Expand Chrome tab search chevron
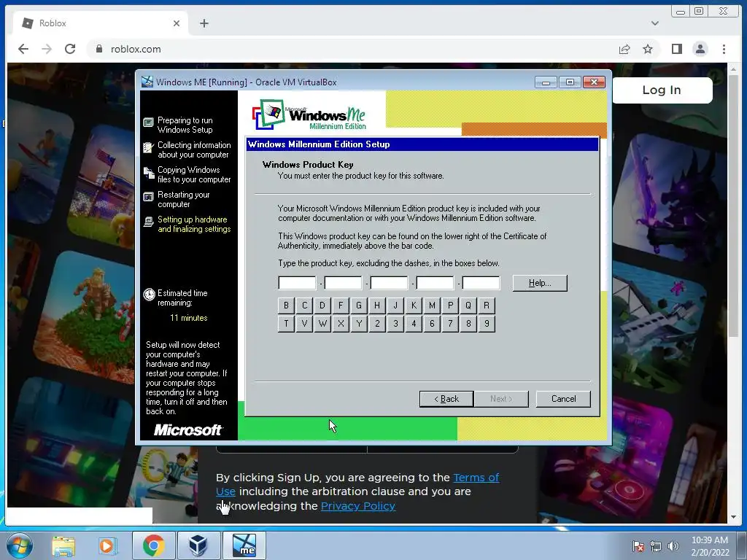Viewport: 747px width, 560px height. point(655,23)
